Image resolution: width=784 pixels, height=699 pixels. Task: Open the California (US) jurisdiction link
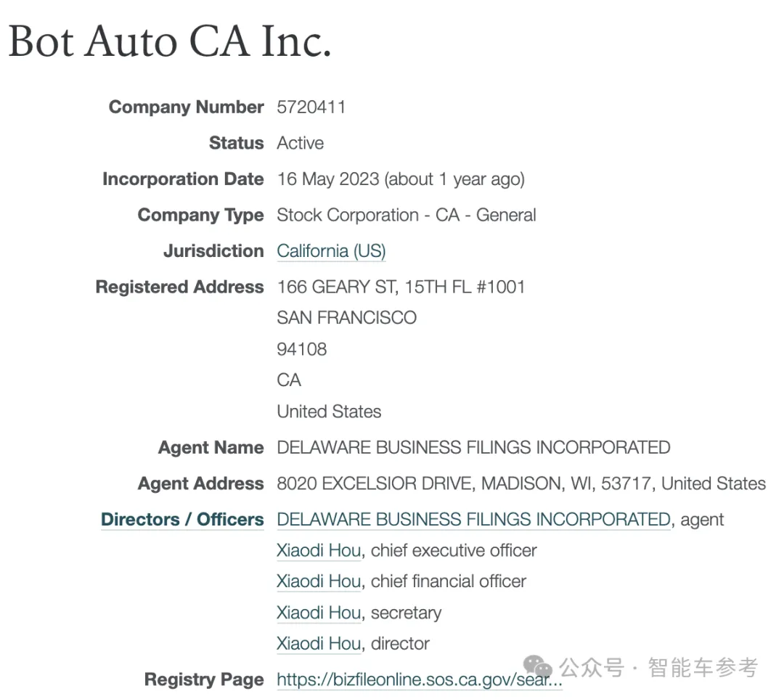(331, 251)
